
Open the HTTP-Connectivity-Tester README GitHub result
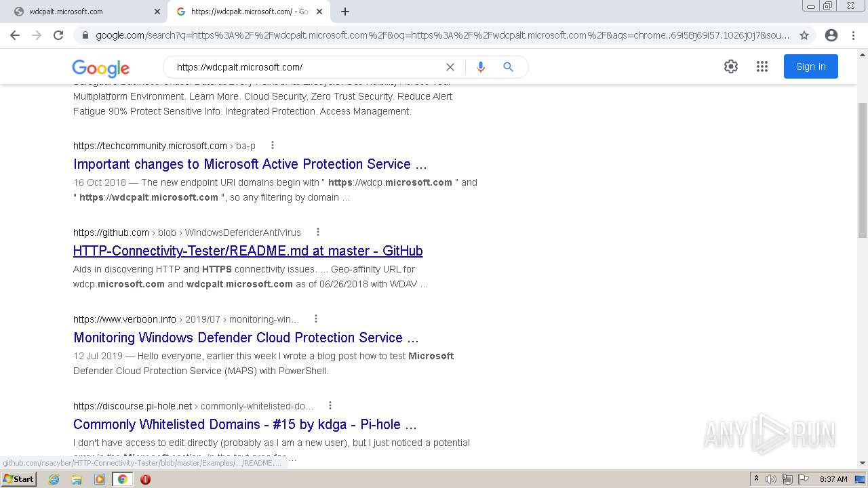click(x=248, y=251)
